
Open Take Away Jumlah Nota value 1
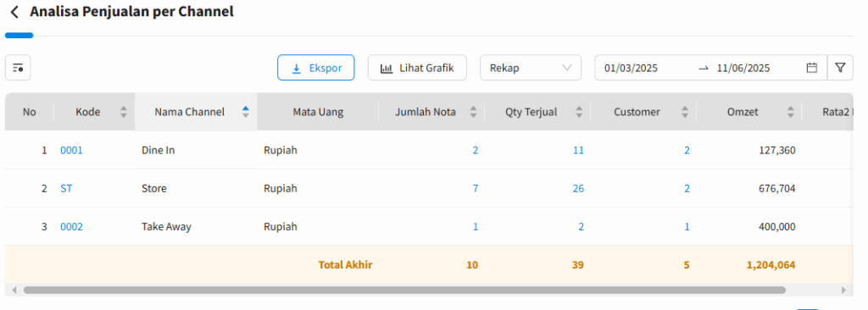click(x=476, y=226)
